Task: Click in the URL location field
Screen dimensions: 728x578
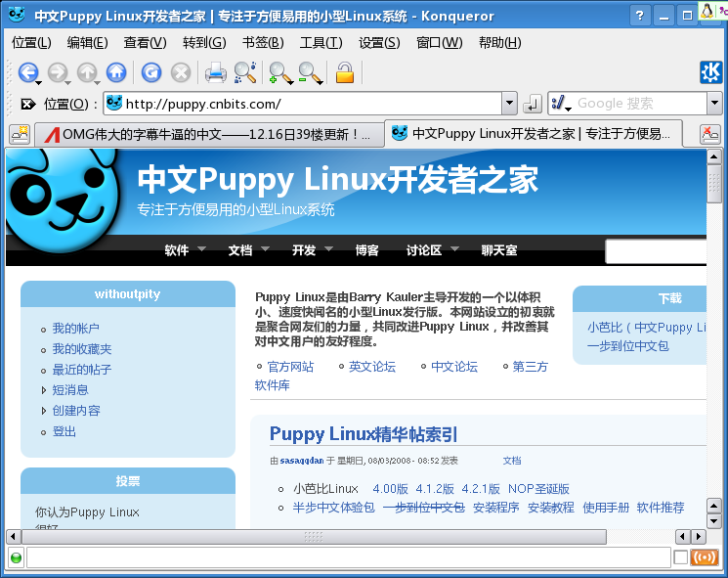Action: point(302,103)
